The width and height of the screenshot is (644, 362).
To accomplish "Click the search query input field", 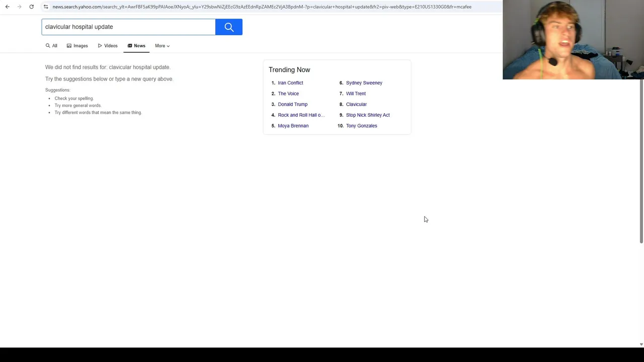I will pos(128,27).
